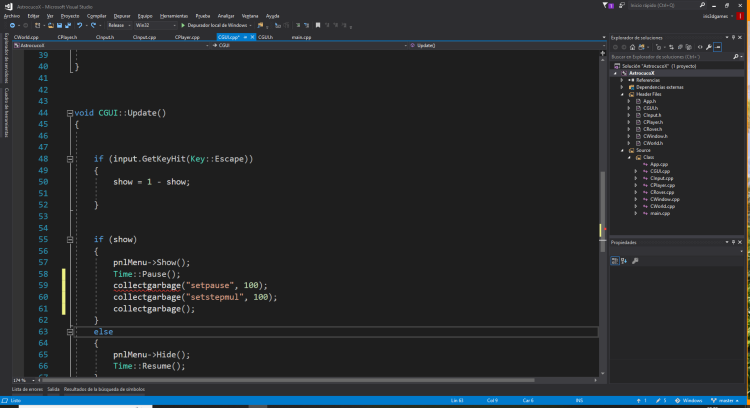The width and height of the screenshot is (750, 408).
Task: Click the Undo arrow in toolbar
Action: (80, 25)
